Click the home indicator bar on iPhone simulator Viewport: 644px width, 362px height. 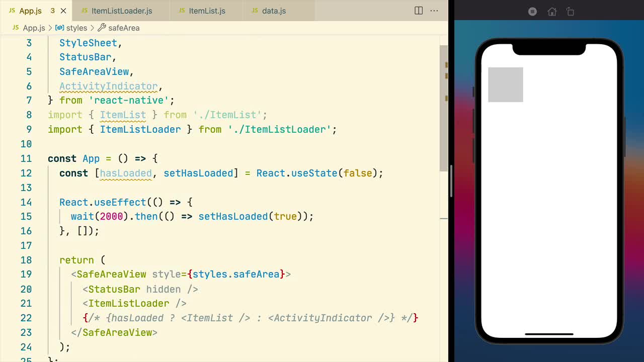pos(549,334)
